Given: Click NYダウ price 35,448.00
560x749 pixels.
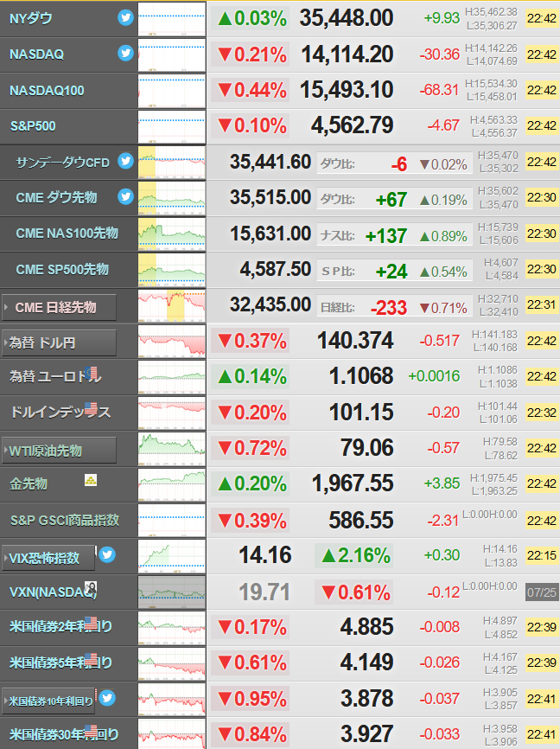Looking at the screenshot, I should click(x=347, y=18).
